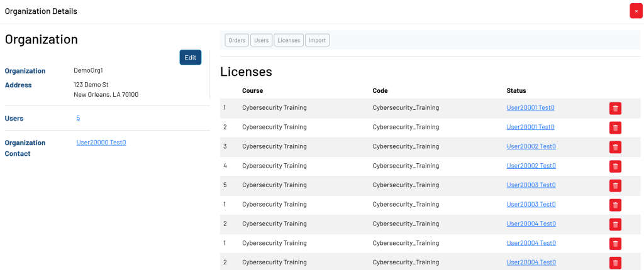Remove license assigned in row numbered 3
The width and height of the screenshot is (644, 270).
615,147
